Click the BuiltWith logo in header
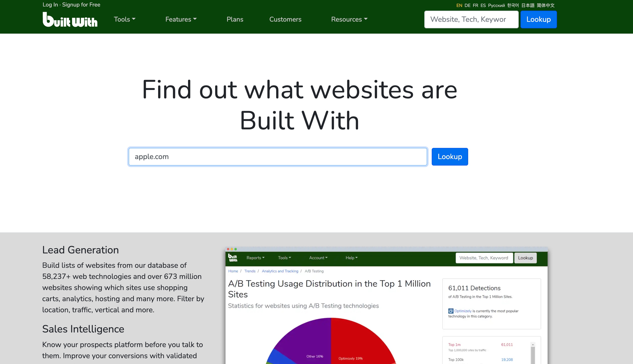The image size is (633, 364). point(70,19)
